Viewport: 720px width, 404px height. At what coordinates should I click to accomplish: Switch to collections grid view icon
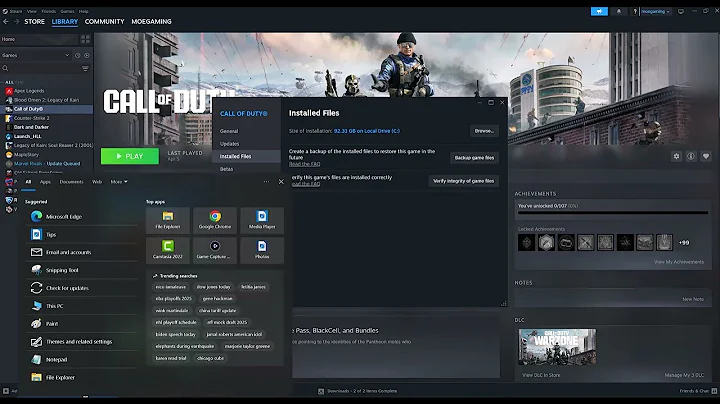click(x=85, y=39)
